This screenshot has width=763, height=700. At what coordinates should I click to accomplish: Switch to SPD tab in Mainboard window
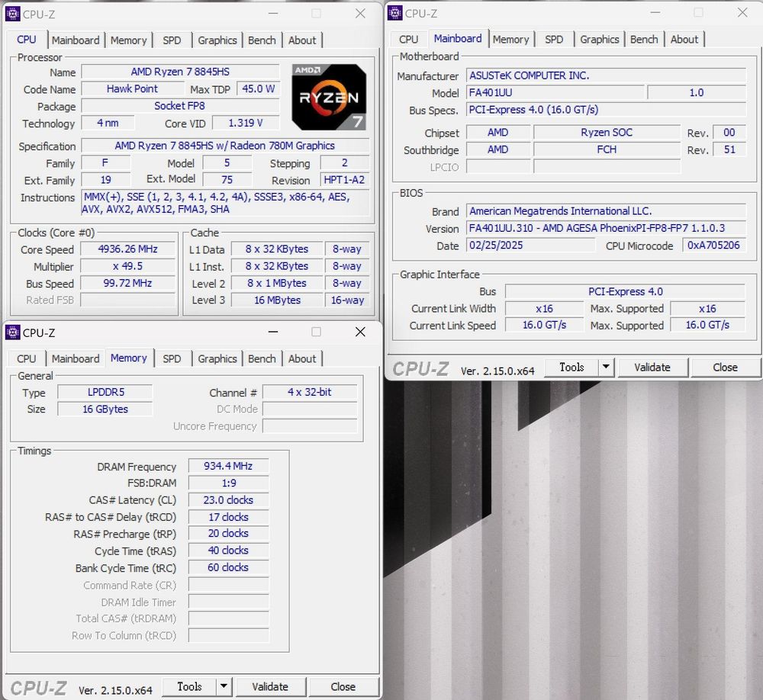(554, 40)
